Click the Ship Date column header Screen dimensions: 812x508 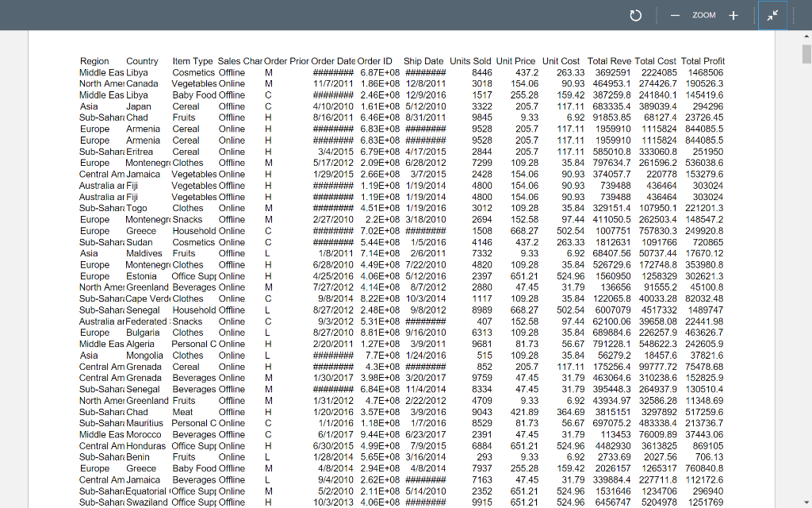click(423, 61)
